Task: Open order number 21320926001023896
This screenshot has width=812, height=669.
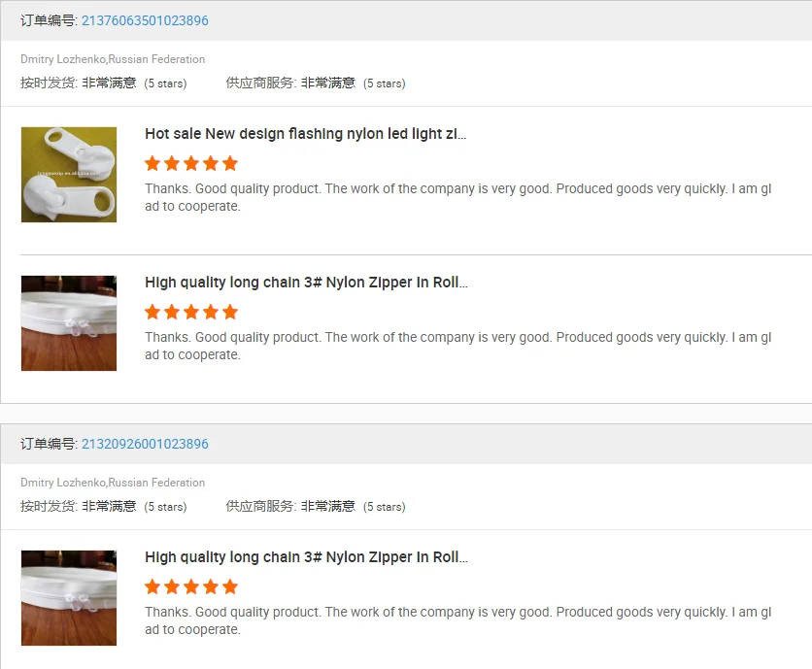Action: (145, 444)
